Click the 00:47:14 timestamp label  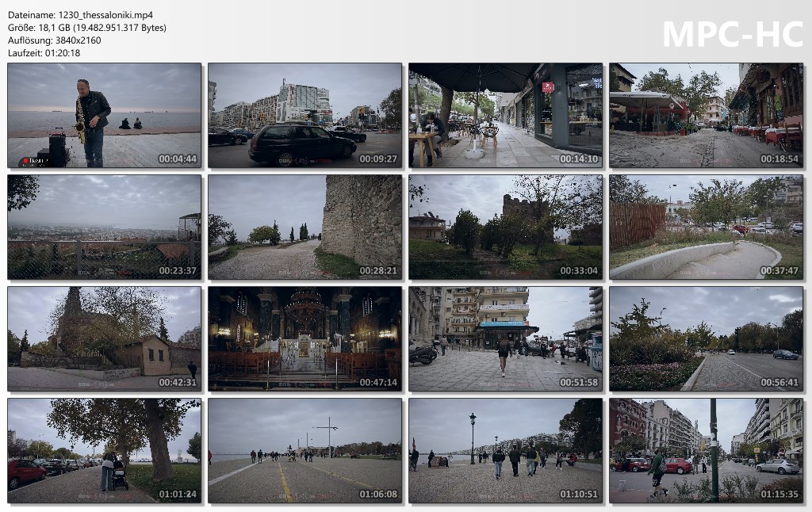(x=378, y=383)
